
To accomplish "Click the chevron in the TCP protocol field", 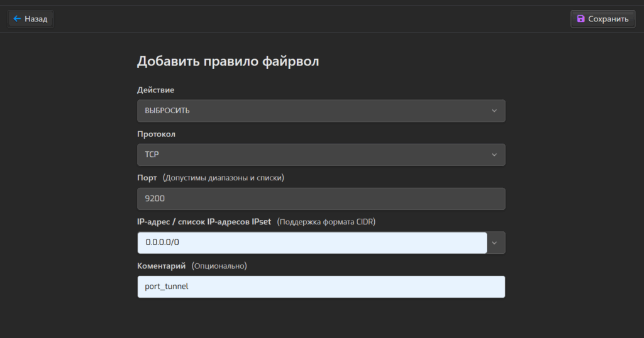I will (x=494, y=155).
